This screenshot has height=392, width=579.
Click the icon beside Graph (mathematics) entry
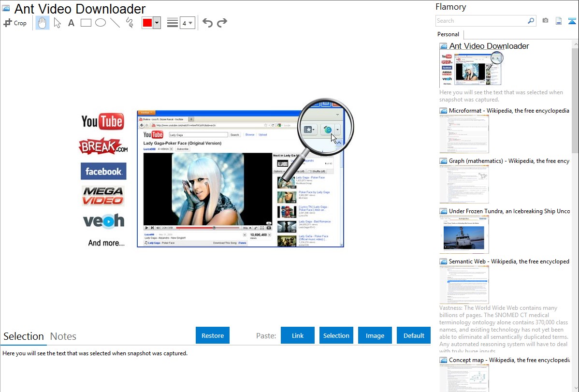coord(443,161)
